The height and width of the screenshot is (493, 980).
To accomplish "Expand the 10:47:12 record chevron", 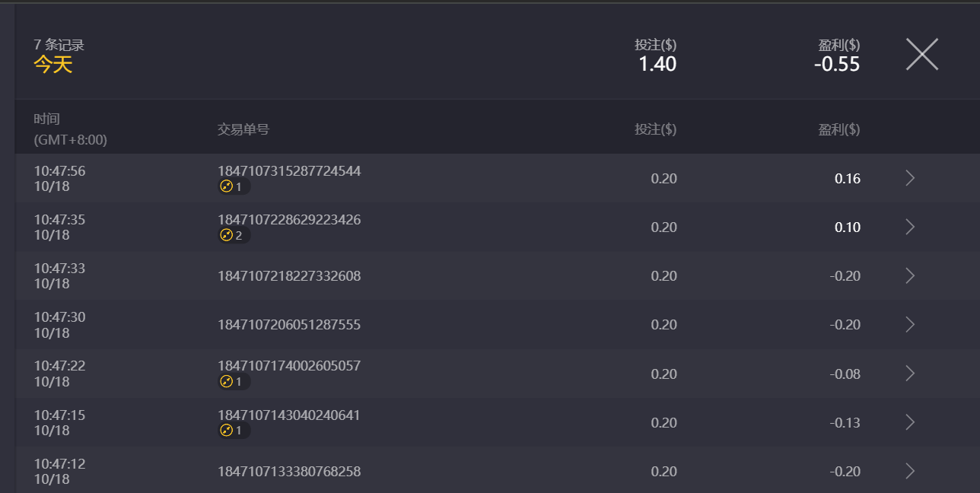I will click(x=910, y=471).
